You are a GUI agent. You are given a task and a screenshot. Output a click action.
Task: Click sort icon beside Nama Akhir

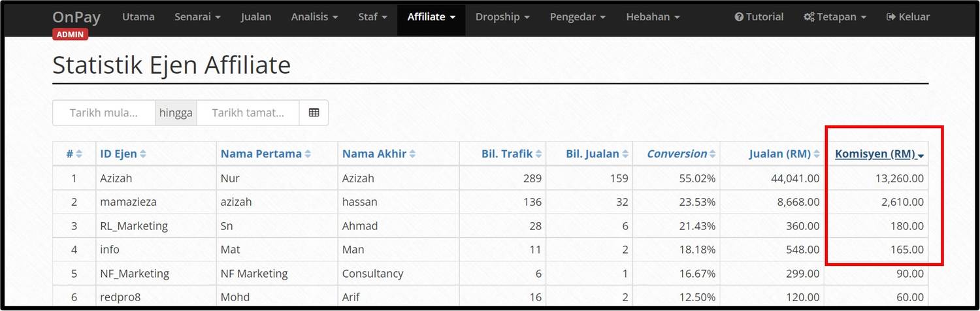(x=412, y=154)
